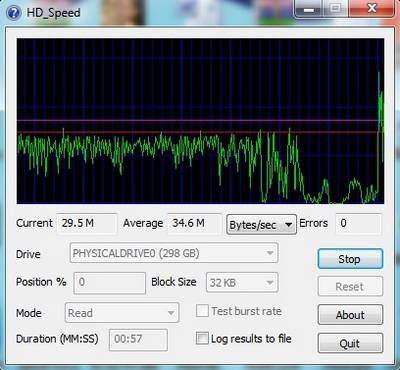Select the Duration 00:57 field
Screen dimensions: 400x370
(x=138, y=339)
